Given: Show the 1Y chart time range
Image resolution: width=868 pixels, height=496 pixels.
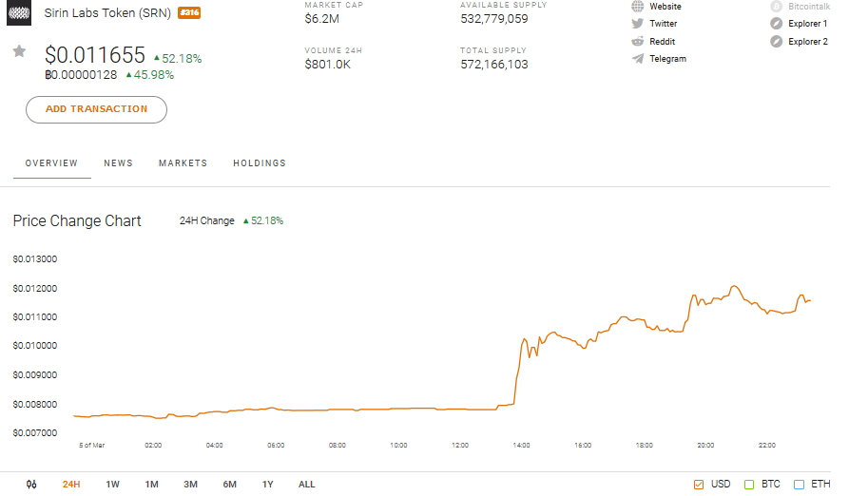Looking at the screenshot, I should (x=268, y=485).
